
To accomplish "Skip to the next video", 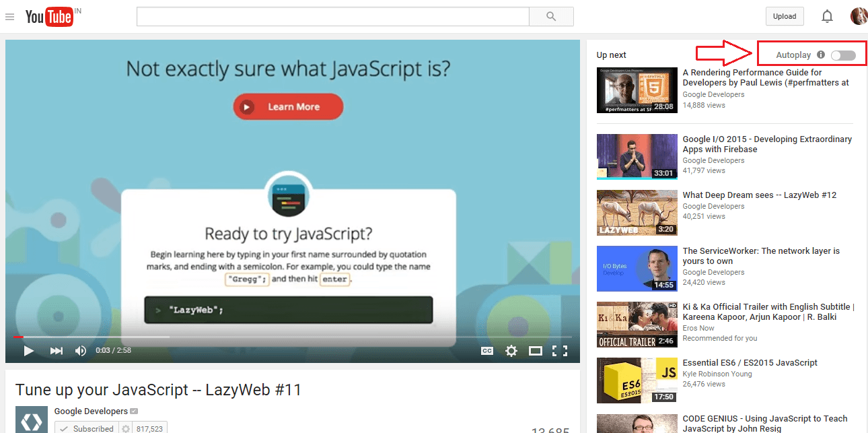I will pyautogui.click(x=57, y=350).
